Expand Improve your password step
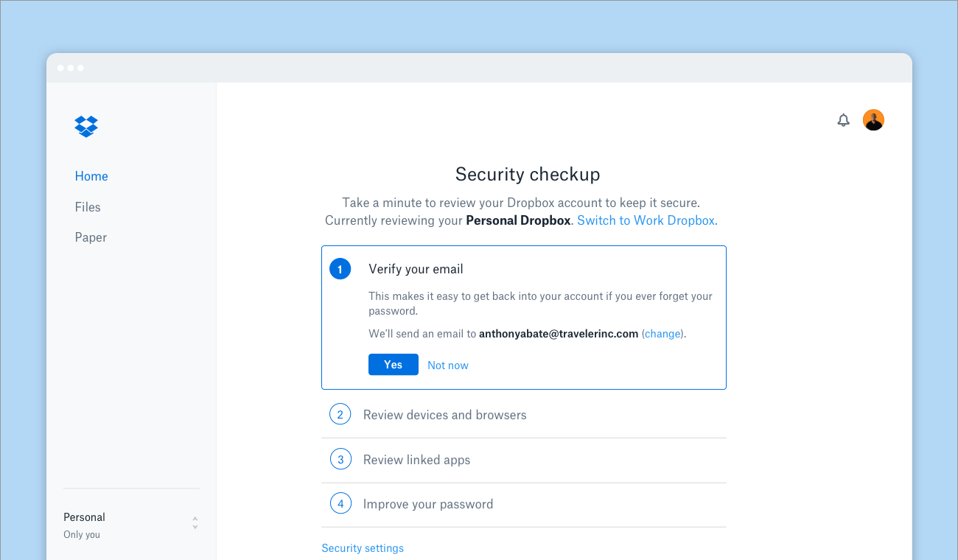 tap(427, 504)
